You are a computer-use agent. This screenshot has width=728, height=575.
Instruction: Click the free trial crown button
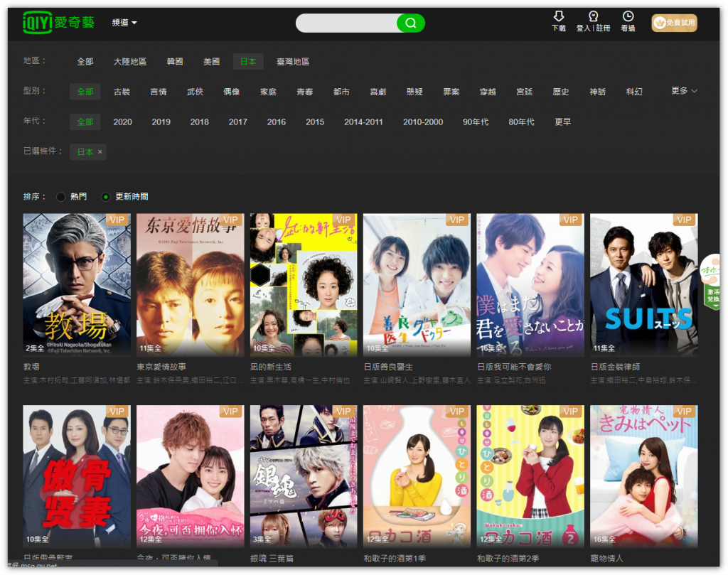[674, 23]
